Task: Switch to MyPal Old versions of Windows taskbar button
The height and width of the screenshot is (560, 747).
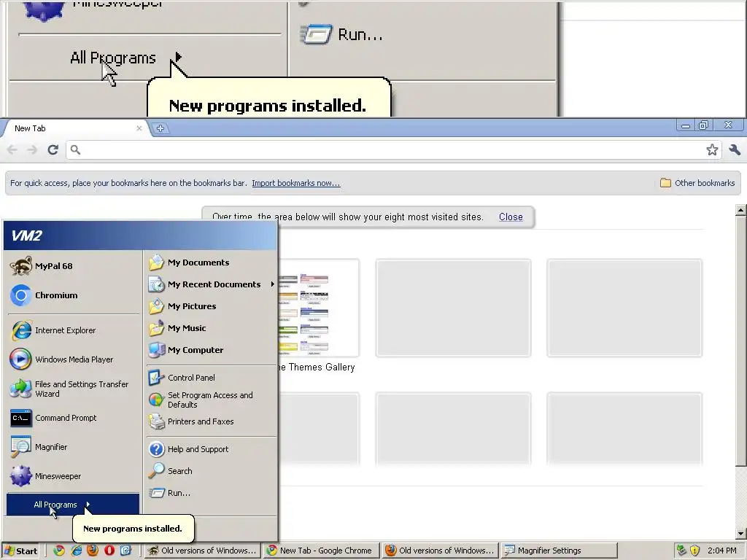Action: point(203,551)
